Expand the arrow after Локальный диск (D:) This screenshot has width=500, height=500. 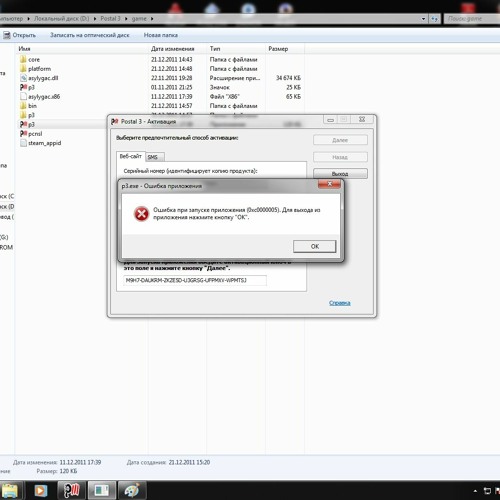click(95, 19)
